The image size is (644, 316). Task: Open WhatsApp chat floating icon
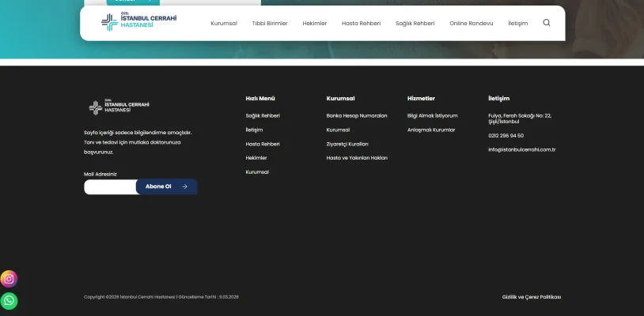(9, 300)
